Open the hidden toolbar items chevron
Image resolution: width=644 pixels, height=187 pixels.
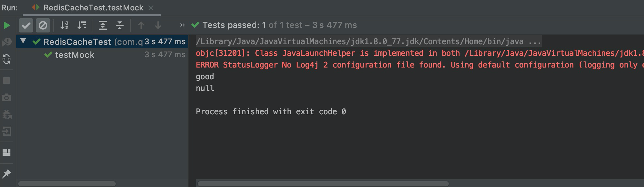click(x=182, y=25)
